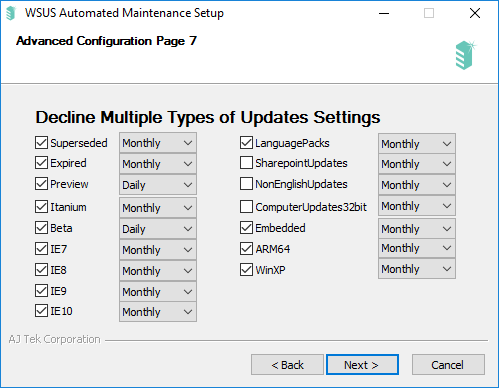Open the Superseded frequency dropdown

[158, 143]
